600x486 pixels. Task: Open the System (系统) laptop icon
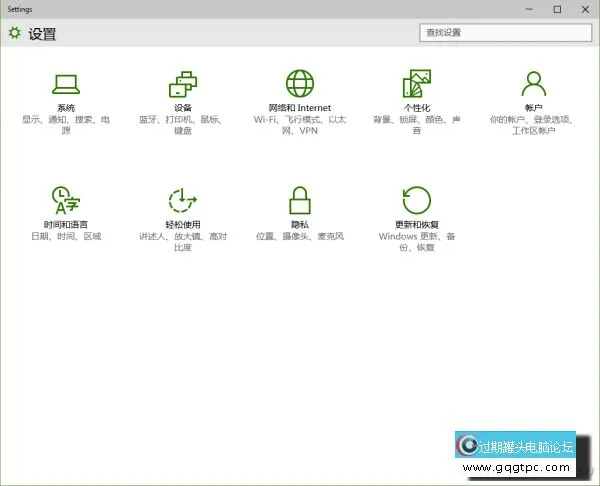click(66, 83)
